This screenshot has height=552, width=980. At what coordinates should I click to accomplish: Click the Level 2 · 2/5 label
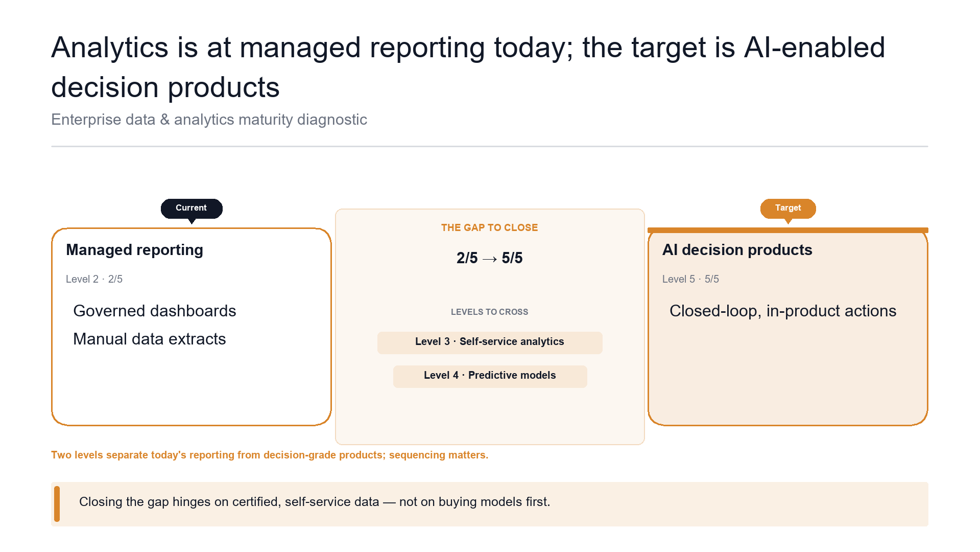(x=94, y=279)
